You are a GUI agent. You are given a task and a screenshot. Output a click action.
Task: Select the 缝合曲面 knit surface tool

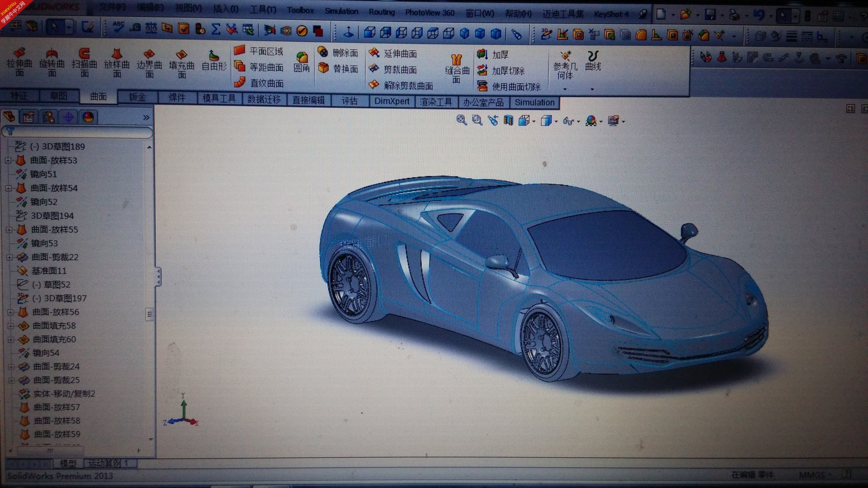coord(457,69)
